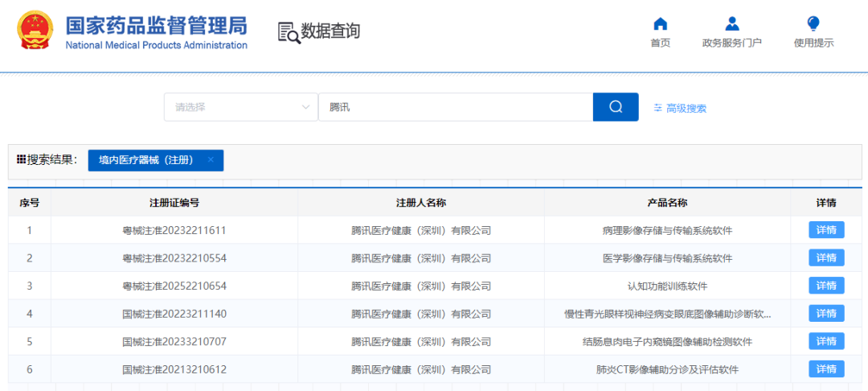This screenshot has width=868, height=391.
Task: Click the search field containing 腾讯
Action: (x=456, y=107)
